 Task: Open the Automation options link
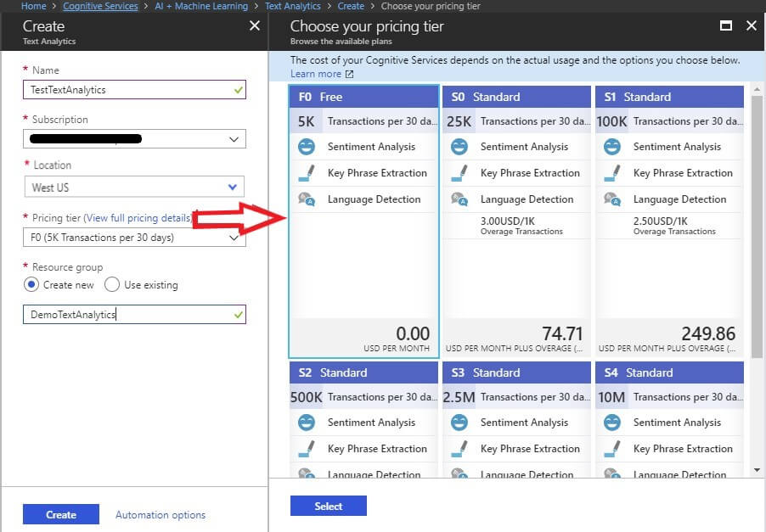coord(161,515)
